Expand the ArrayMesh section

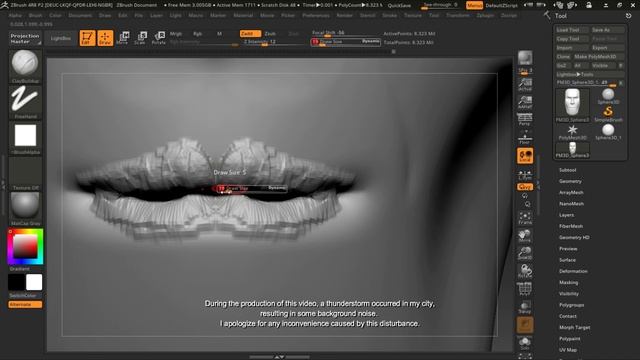click(x=571, y=192)
